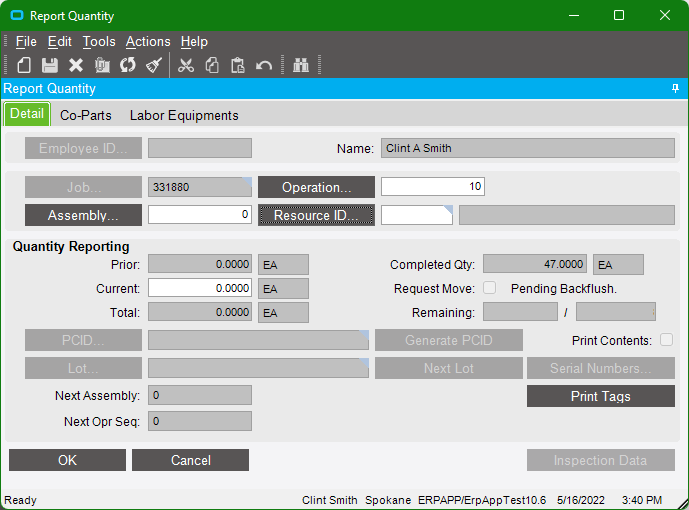Click the Prior quantity field
This screenshot has height=510, width=689.
click(199, 264)
